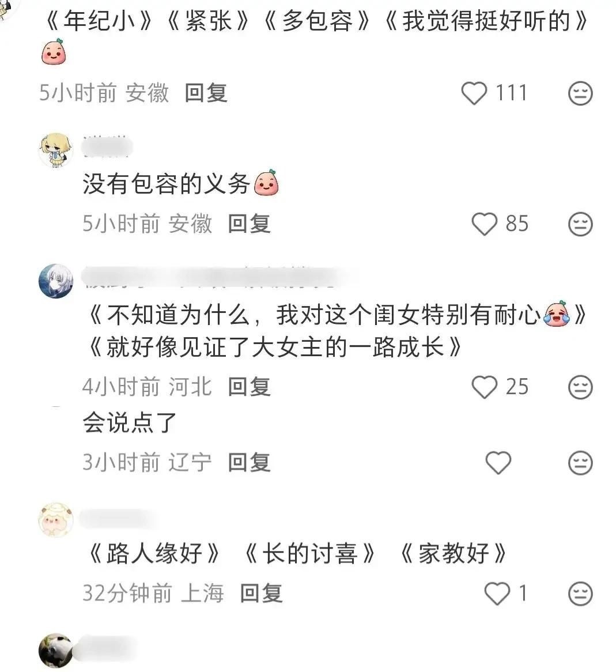Dislike the 河北 comment with 25 likes
616x672 pixels.
[x=580, y=387]
